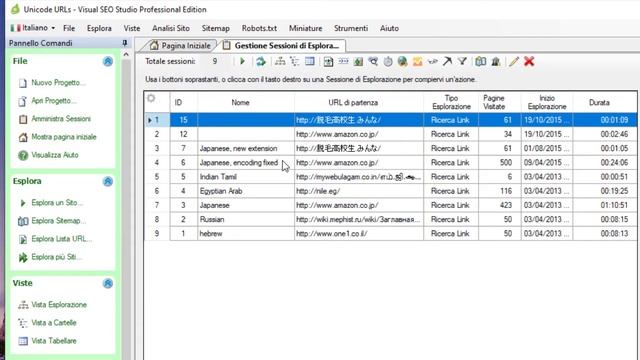Screen dimensions: 640x360
Task: Pin the Pannello Comandi panel
Action: [x=124, y=43]
